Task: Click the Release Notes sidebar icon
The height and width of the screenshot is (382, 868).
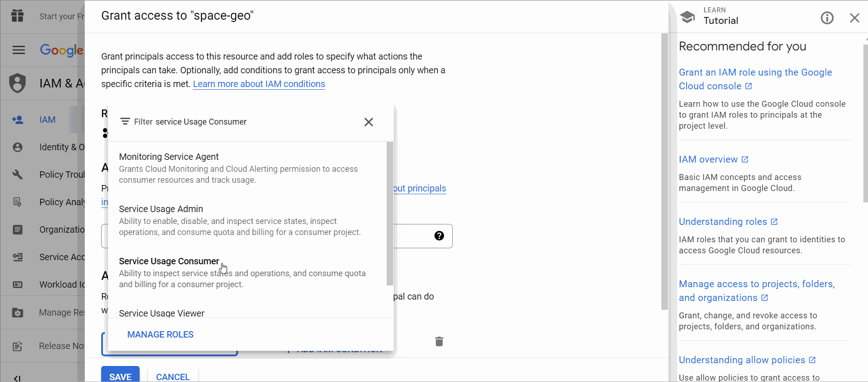Action: [17, 346]
